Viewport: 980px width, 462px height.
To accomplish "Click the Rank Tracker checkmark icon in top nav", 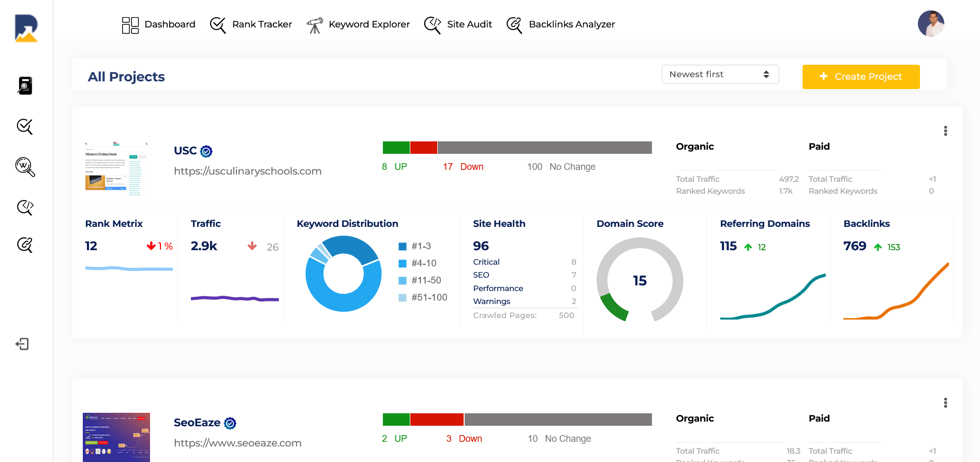I will click(x=218, y=25).
